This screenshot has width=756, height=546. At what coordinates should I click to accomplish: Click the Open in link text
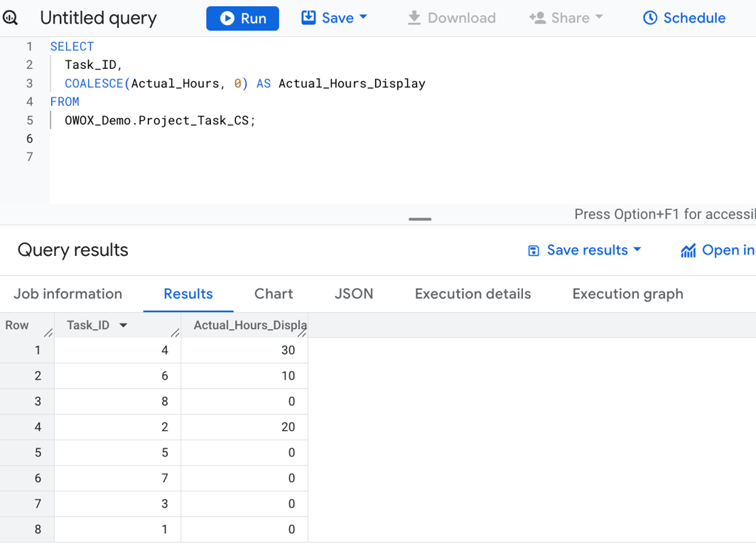[x=728, y=250]
